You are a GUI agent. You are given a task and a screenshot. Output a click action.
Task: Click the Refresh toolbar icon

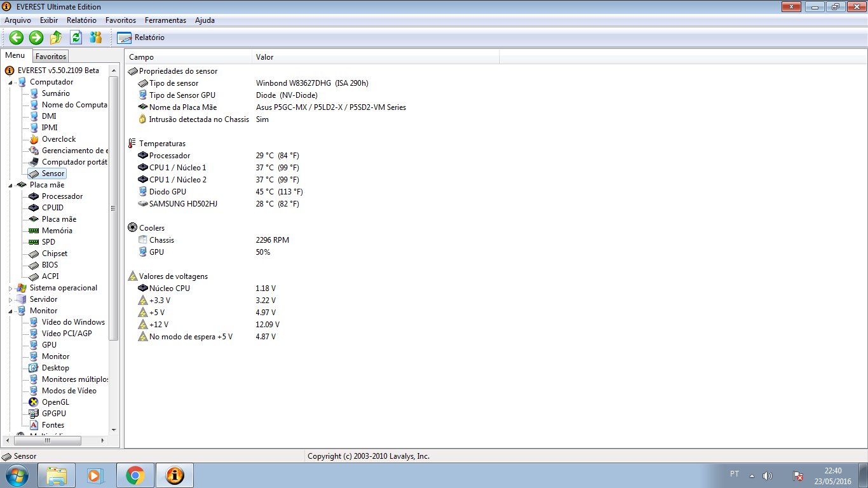click(76, 37)
